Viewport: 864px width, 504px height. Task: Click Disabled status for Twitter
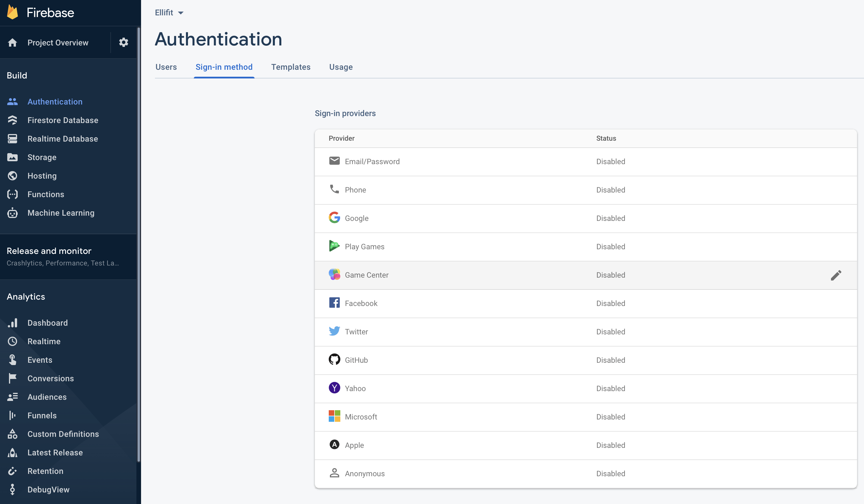click(610, 332)
